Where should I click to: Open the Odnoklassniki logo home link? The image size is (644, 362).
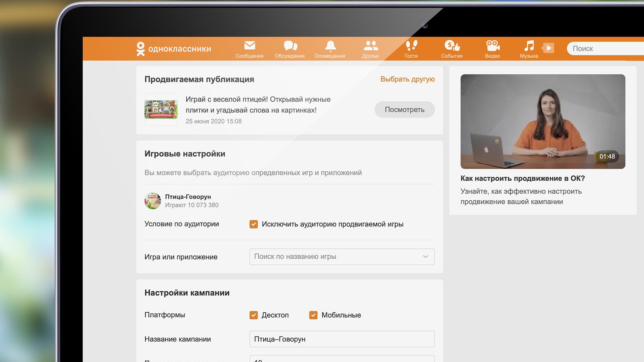click(x=174, y=49)
